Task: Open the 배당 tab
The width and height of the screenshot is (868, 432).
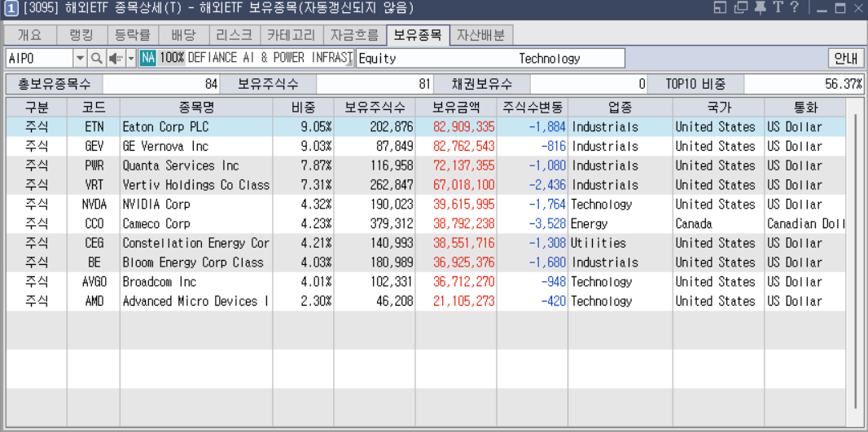Action: coord(184,35)
